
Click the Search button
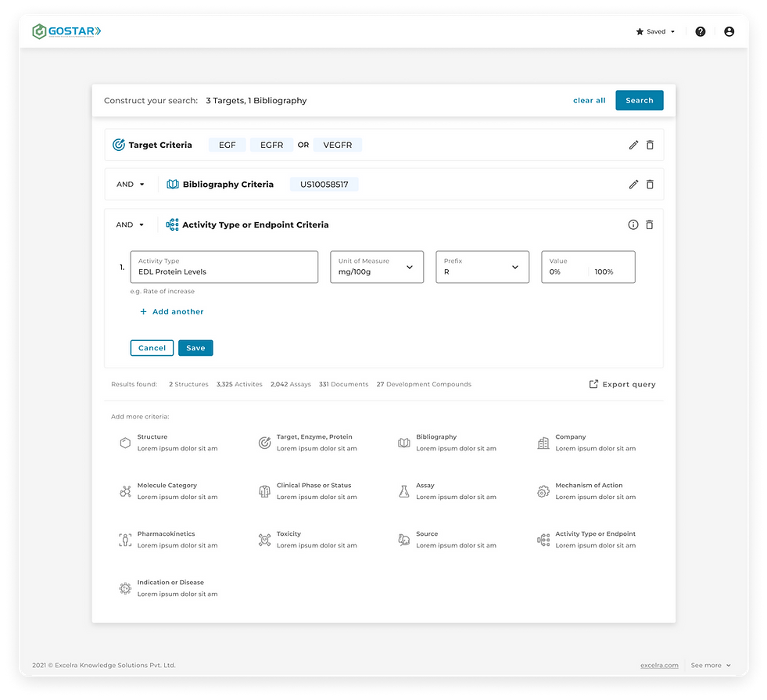639,100
